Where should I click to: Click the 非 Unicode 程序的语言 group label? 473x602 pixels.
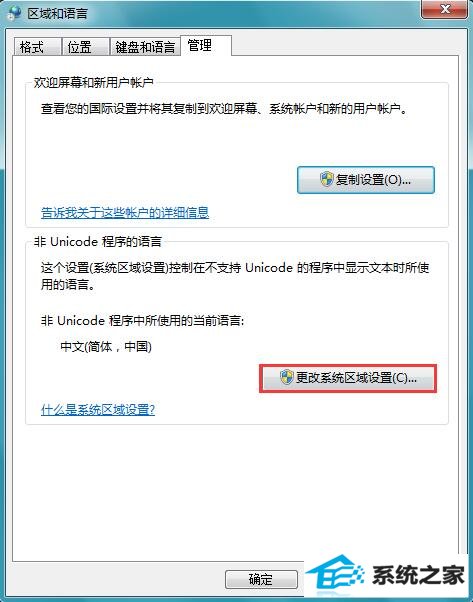pyautogui.click(x=98, y=241)
